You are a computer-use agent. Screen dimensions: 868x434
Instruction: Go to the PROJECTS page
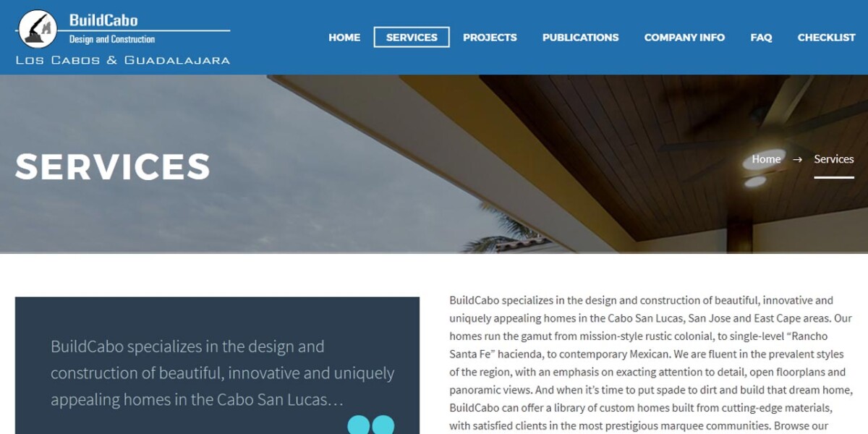click(490, 38)
